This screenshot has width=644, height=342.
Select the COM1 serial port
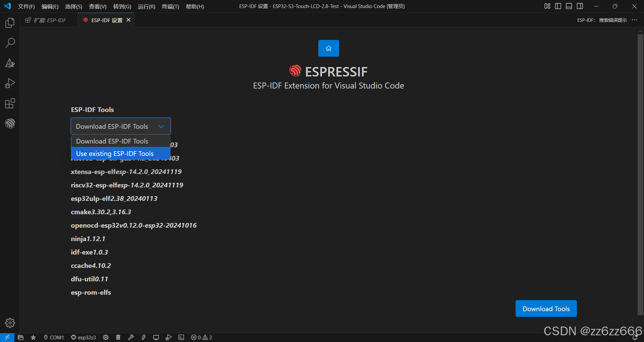click(54, 337)
